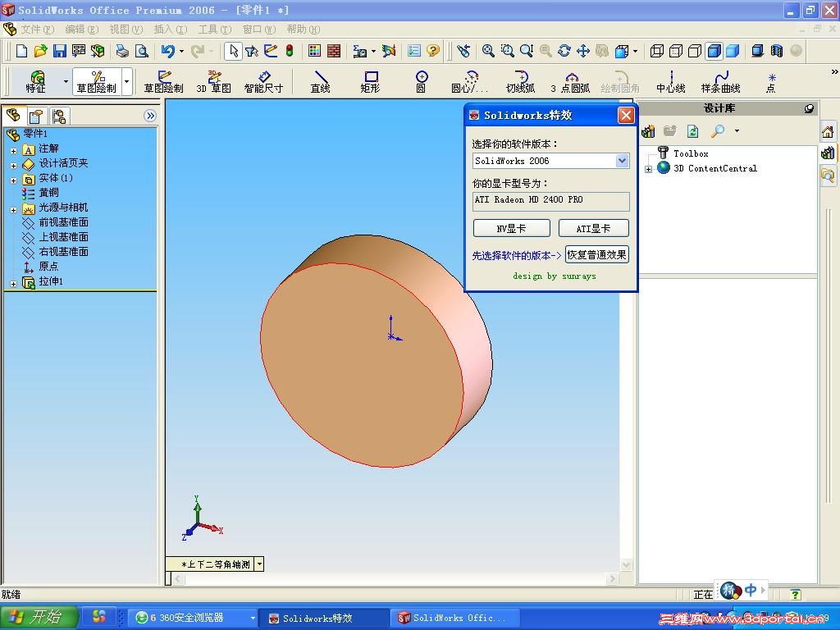Image resolution: width=840 pixels, height=630 pixels.
Task: Click the graphics card model field
Action: coord(550,202)
